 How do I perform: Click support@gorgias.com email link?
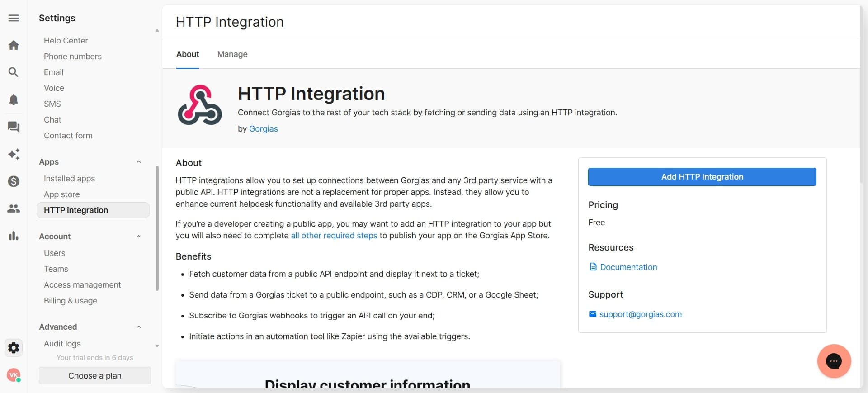click(x=641, y=314)
